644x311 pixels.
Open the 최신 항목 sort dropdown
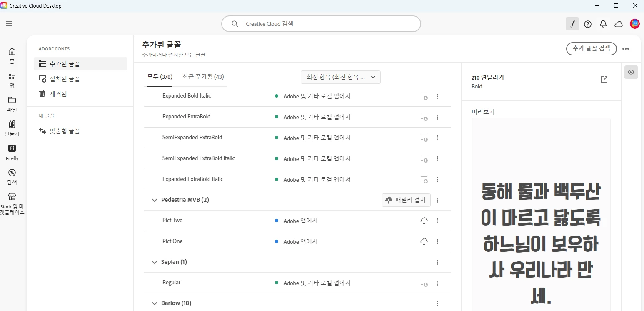pyautogui.click(x=341, y=77)
